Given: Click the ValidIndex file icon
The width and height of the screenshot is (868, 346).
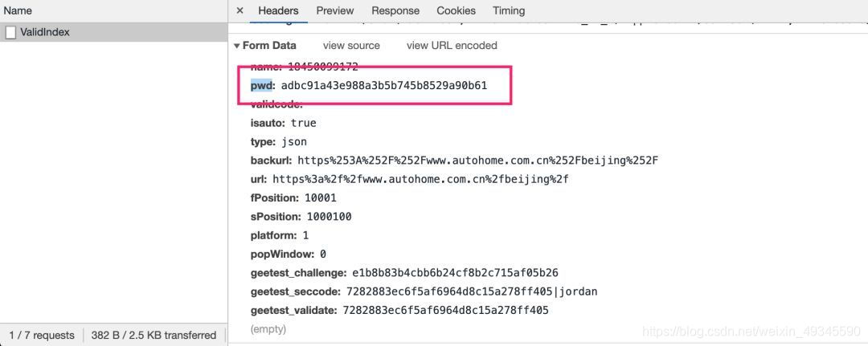Looking at the screenshot, I should (10, 33).
